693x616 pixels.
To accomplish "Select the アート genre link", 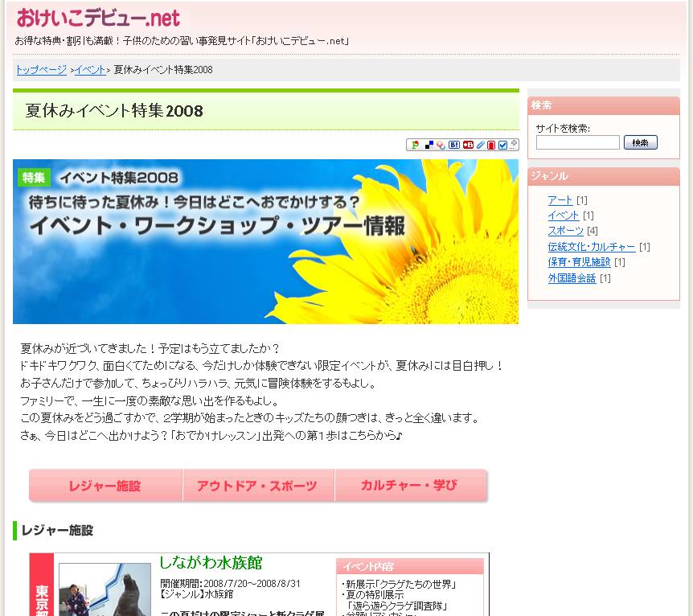I will (x=560, y=200).
